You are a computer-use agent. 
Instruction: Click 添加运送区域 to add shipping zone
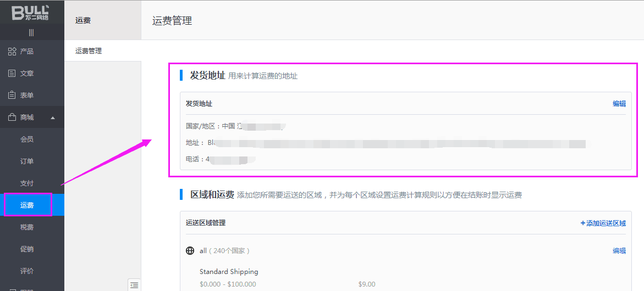click(603, 223)
